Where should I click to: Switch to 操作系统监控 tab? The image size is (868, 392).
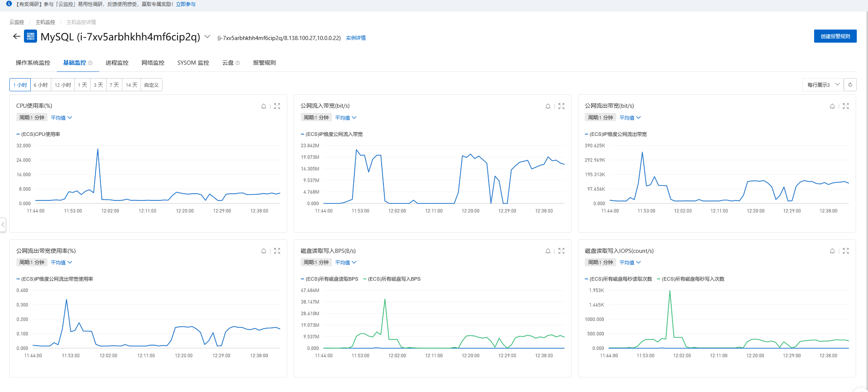[x=33, y=63]
